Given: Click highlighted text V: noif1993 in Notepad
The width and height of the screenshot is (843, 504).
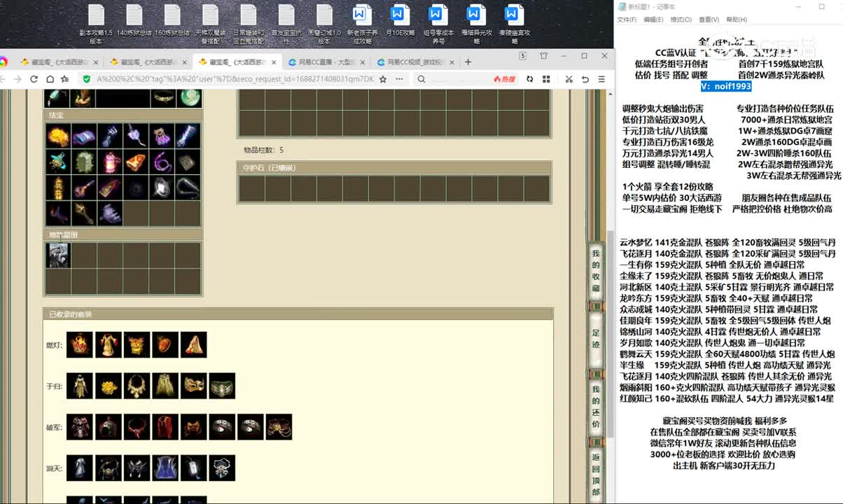Looking at the screenshot, I should point(726,86).
